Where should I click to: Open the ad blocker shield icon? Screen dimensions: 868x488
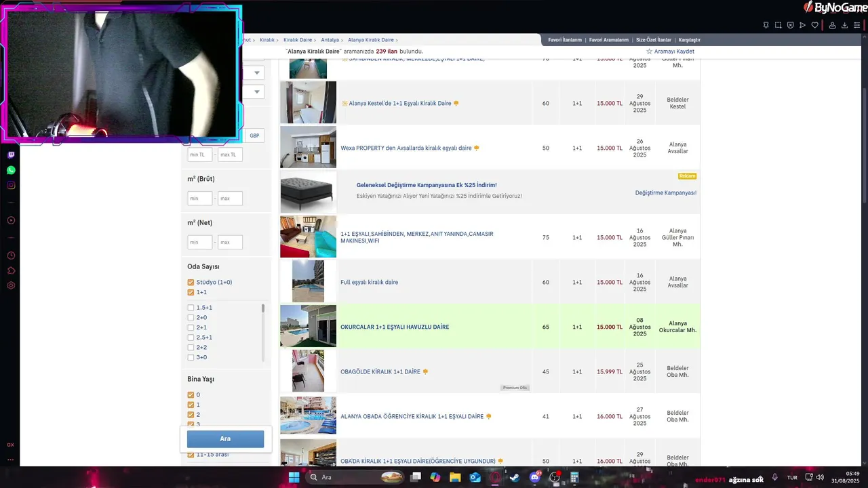790,25
